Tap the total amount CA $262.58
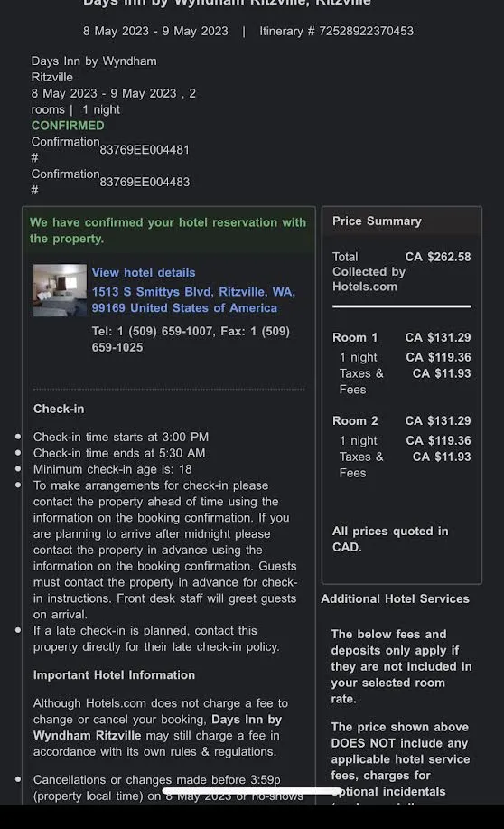504x829 pixels. click(x=437, y=257)
